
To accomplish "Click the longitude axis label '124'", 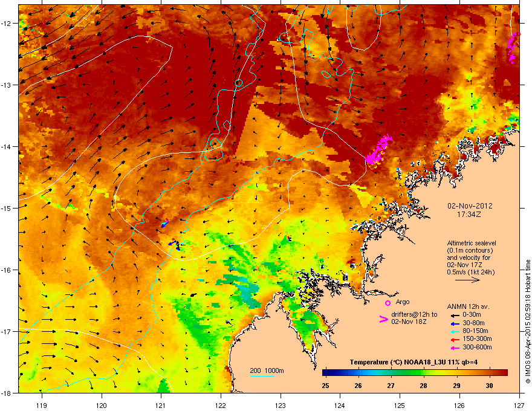I will (340, 405).
